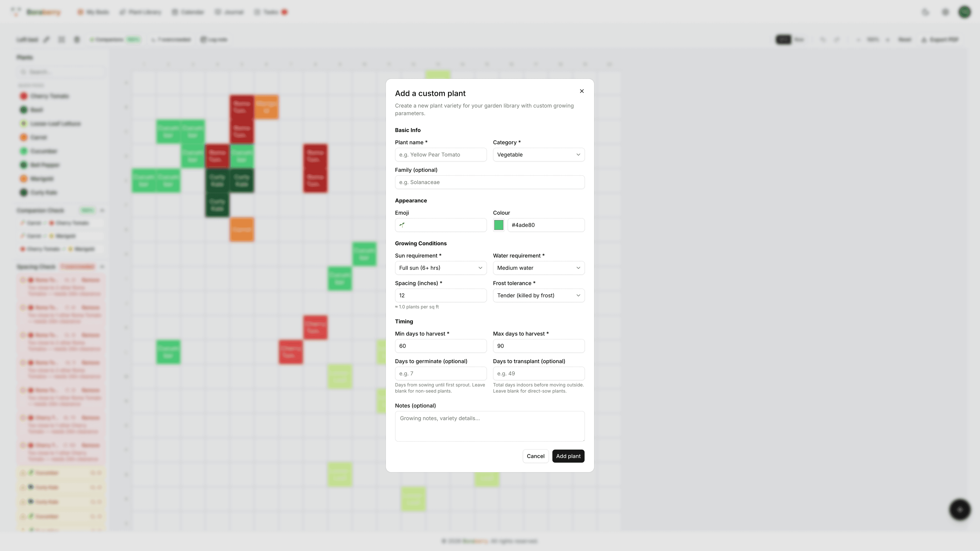980x551 pixels.
Task: Focus the Family (optional) text field
Action: [x=490, y=182]
